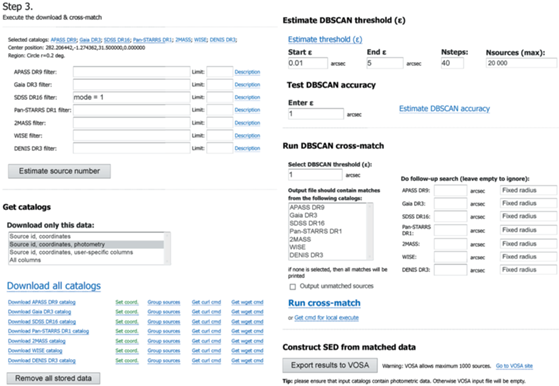Click the DENIS DR3 selected catalog link at top
559x386 pixels.
tap(222, 40)
